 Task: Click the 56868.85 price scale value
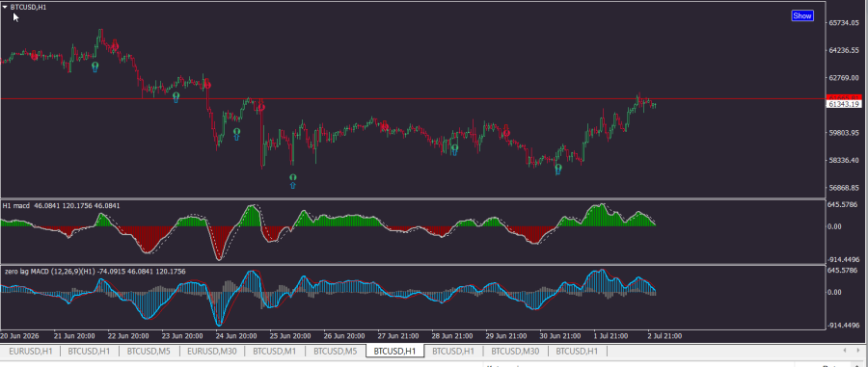843,188
